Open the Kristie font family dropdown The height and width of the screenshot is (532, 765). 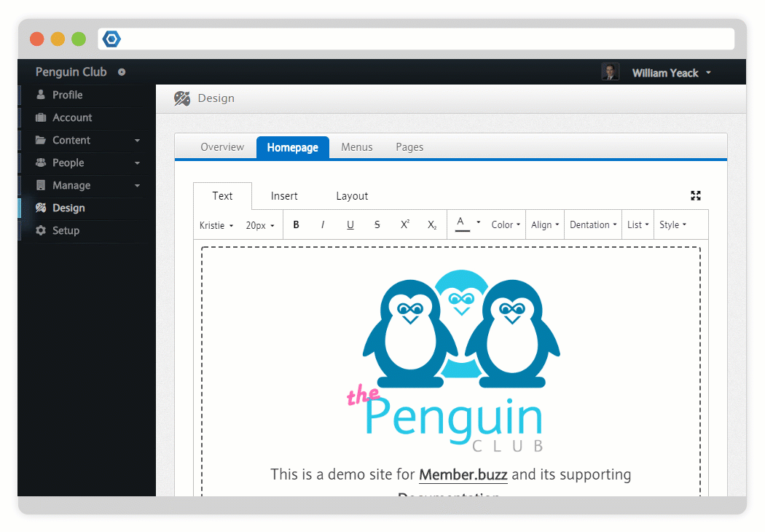click(x=216, y=225)
